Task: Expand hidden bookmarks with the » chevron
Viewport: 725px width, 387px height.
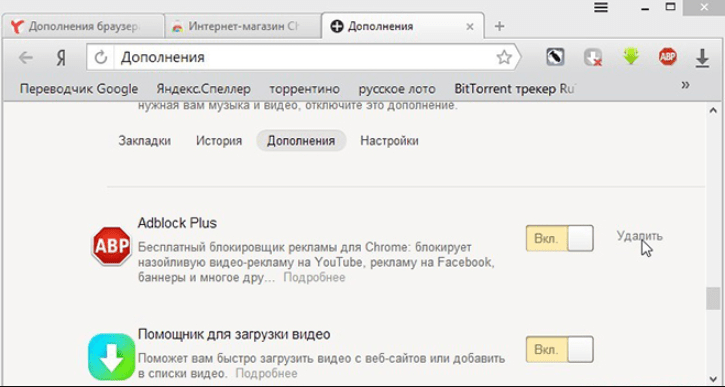Action: (x=686, y=85)
